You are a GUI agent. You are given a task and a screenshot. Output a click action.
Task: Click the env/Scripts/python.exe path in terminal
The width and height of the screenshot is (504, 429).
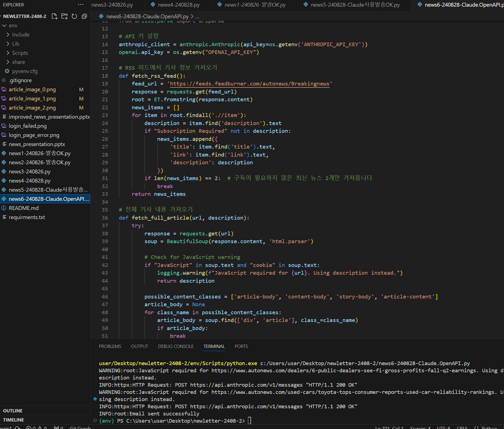point(178,363)
